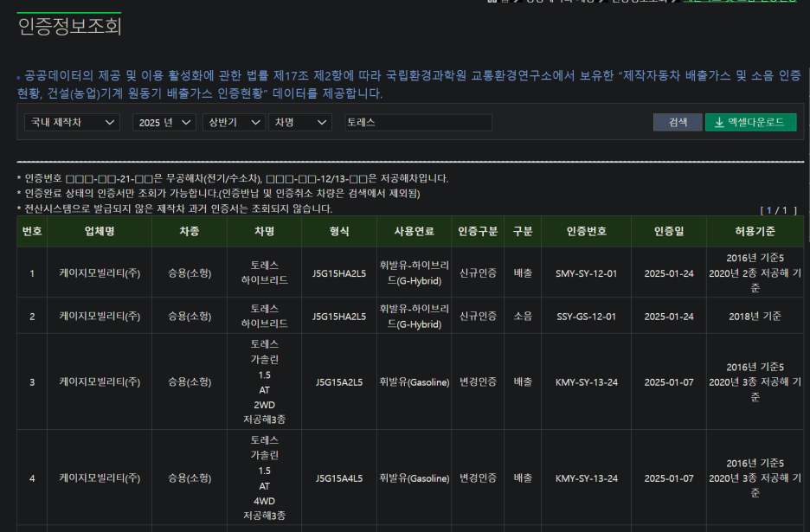Click the 인증번호 column header
This screenshot has width=810, height=532.
pos(587,231)
